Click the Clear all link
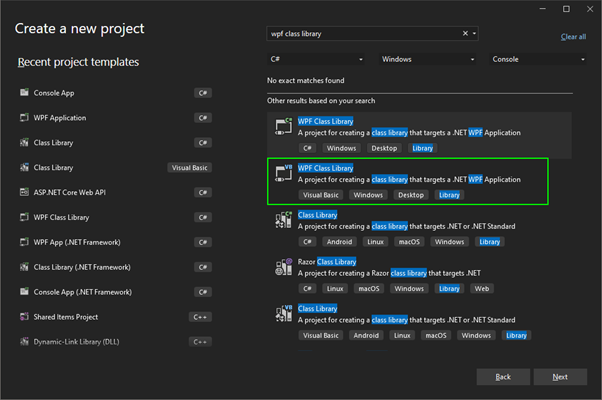 pyautogui.click(x=573, y=37)
